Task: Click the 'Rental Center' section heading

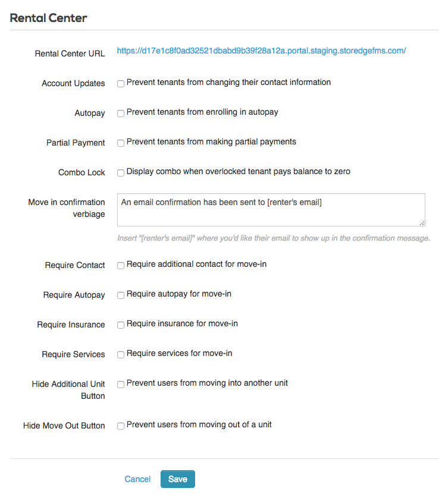Action: 49,18
